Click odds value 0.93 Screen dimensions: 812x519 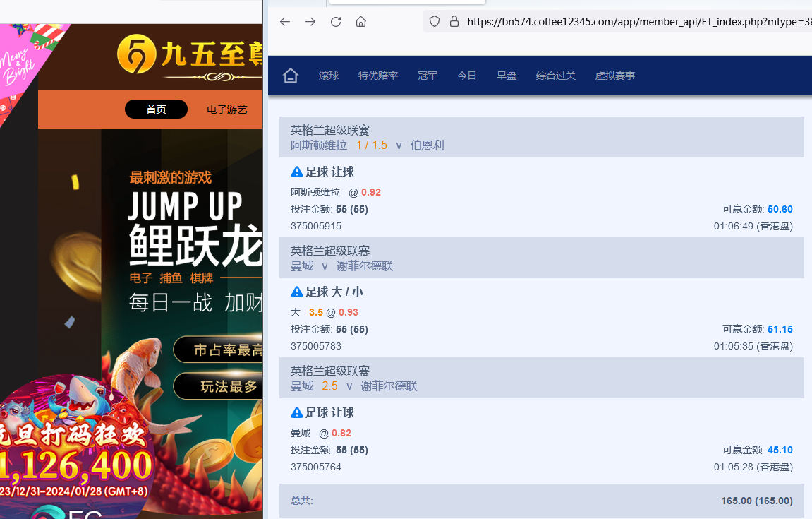(349, 313)
